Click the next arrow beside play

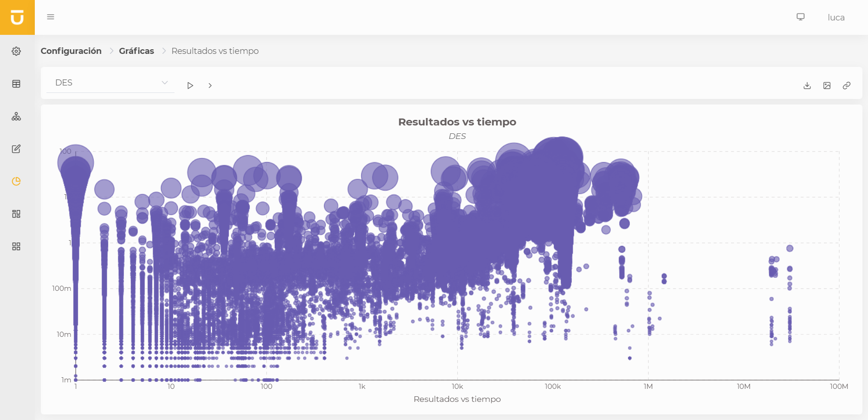point(210,85)
